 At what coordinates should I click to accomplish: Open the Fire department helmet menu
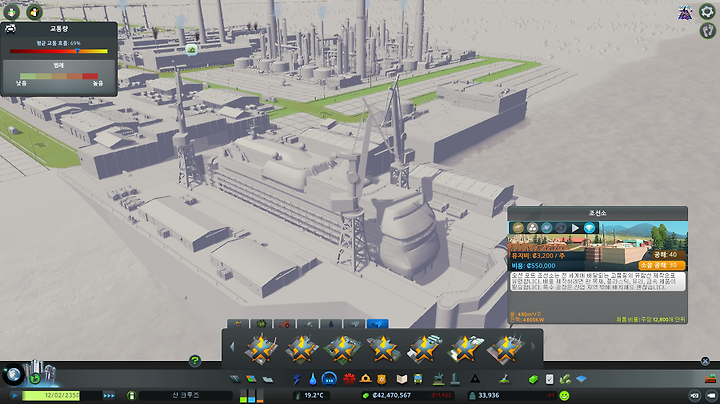(366, 379)
